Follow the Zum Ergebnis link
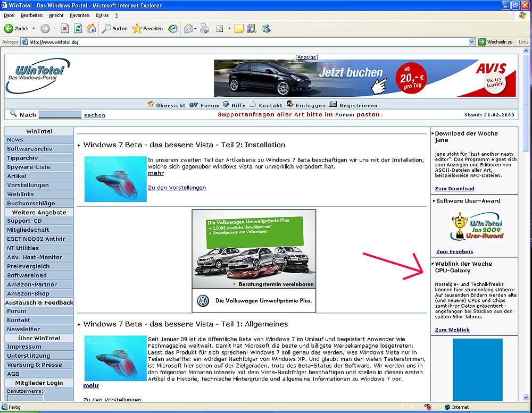This screenshot has width=532, height=413. coord(455,251)
